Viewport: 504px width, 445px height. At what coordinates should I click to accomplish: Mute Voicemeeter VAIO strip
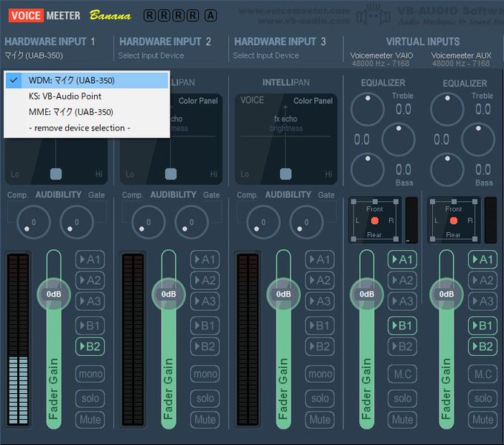click(402, 420)
